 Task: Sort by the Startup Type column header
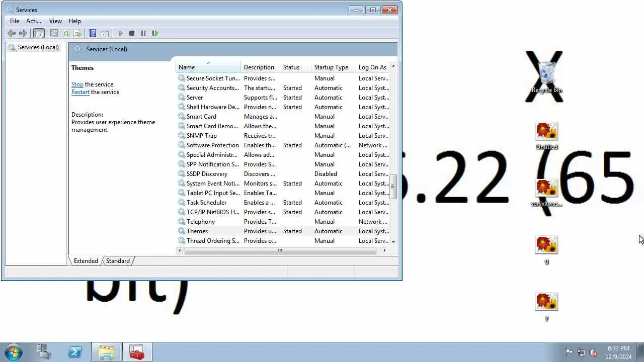(334, 67)
